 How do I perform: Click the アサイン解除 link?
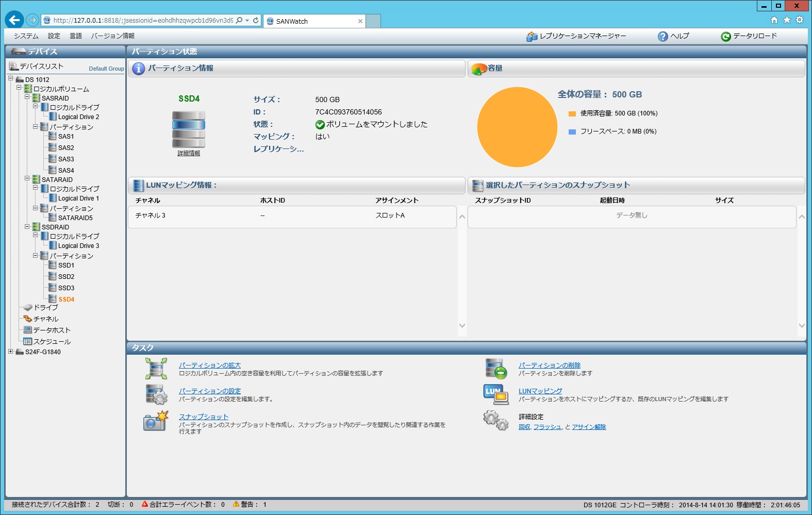point(589,427)
